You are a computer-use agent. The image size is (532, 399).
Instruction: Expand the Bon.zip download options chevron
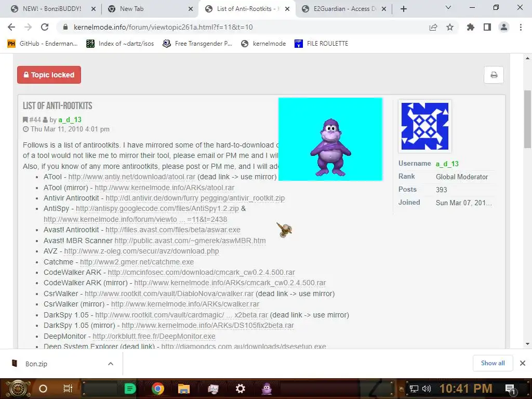click(110, 364)
